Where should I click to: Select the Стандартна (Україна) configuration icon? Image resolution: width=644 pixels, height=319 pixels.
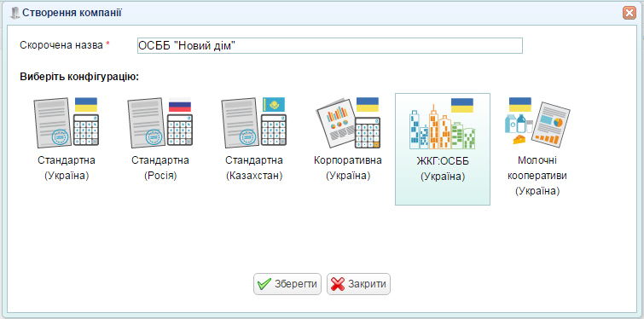(x=67, y=123)
